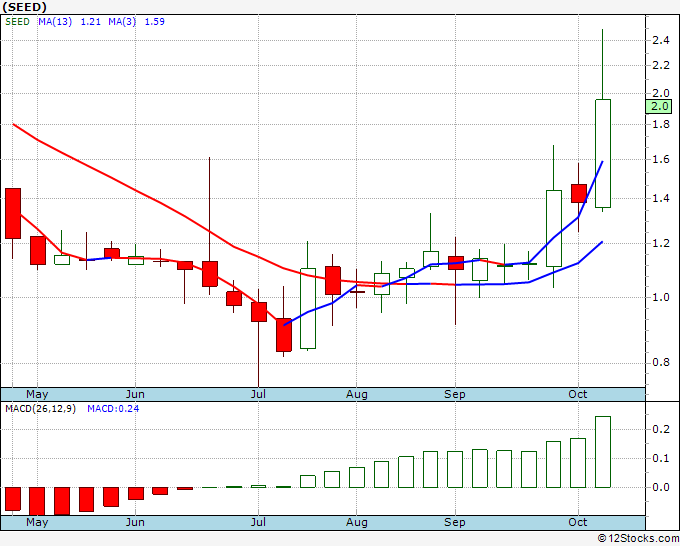Screen dimensions: 680x546
Task: Open the 12Stocks.com watermark link
Action: click(x=637, y=538)
